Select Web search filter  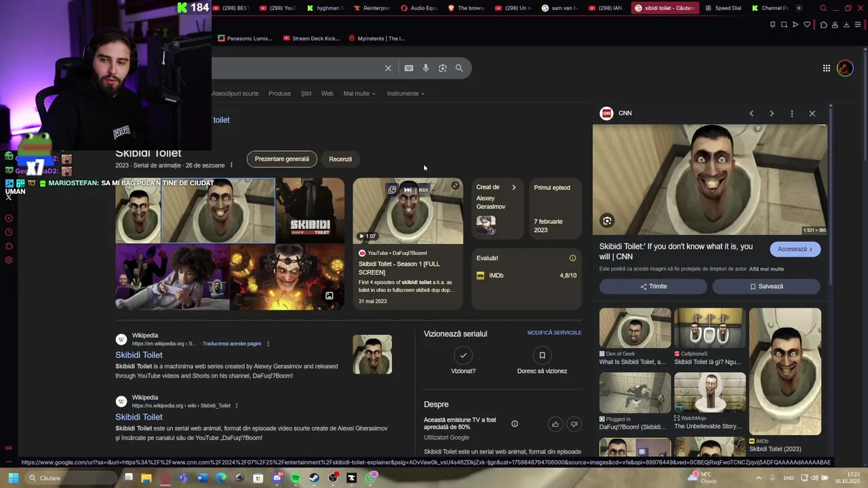click(x=328, y=94)
